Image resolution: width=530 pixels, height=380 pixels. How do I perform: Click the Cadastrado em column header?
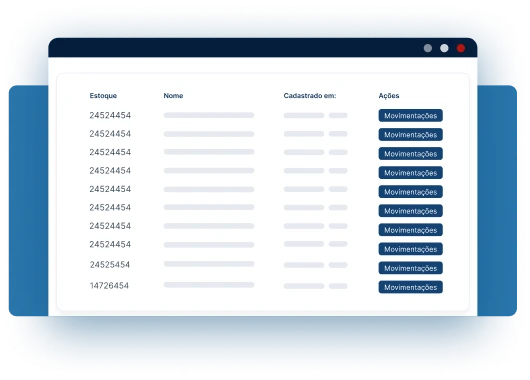[x=310, y=96]
